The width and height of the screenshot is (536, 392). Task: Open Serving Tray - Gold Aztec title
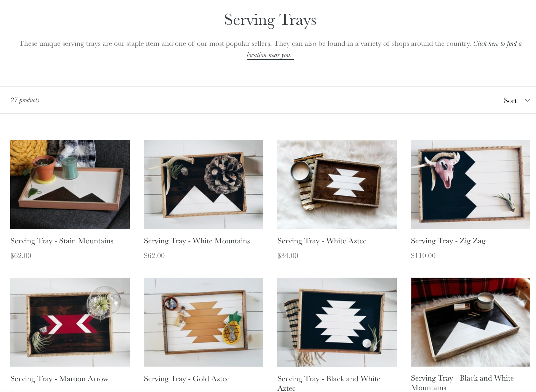187,379
